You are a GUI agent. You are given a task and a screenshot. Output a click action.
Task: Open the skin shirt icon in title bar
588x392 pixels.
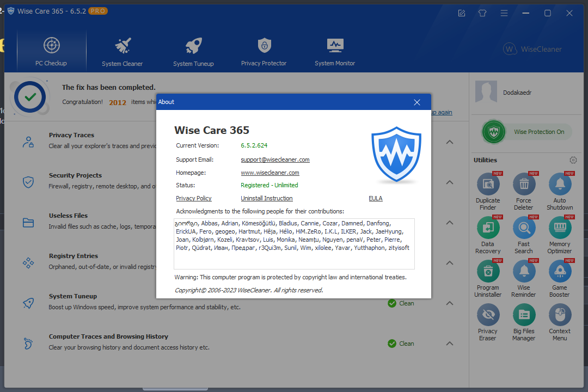tap(482, 13)
